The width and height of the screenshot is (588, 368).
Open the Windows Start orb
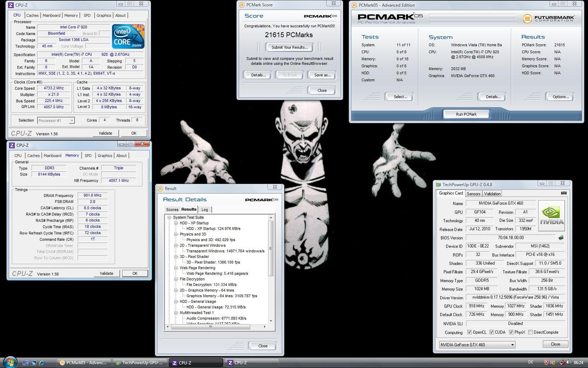click(x=10, y=362)
